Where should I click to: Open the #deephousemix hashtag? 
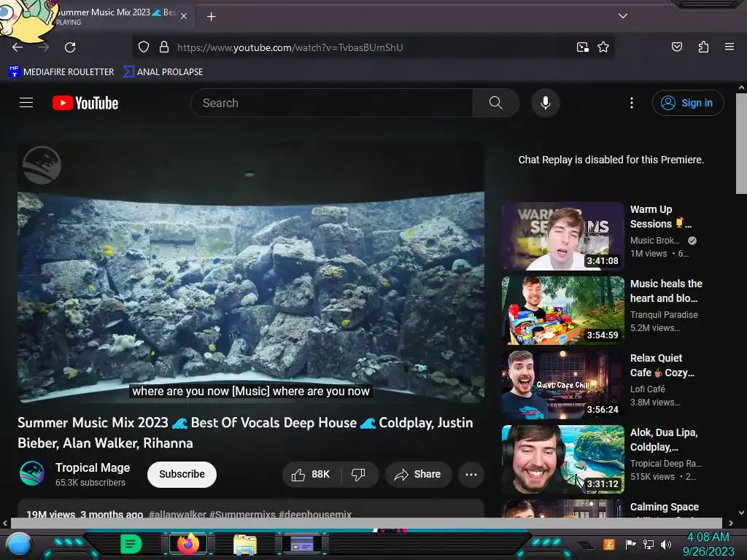click(x=315, y=514)
